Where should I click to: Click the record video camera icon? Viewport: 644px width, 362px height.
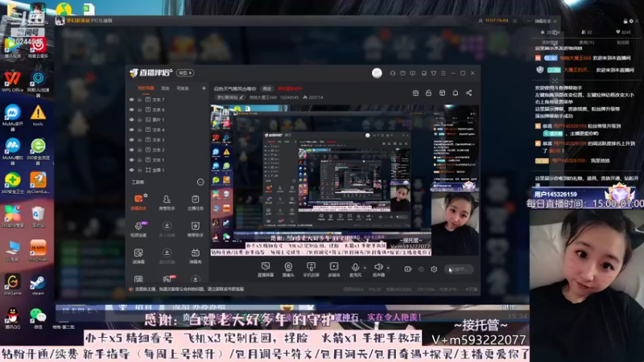[407, 269]
